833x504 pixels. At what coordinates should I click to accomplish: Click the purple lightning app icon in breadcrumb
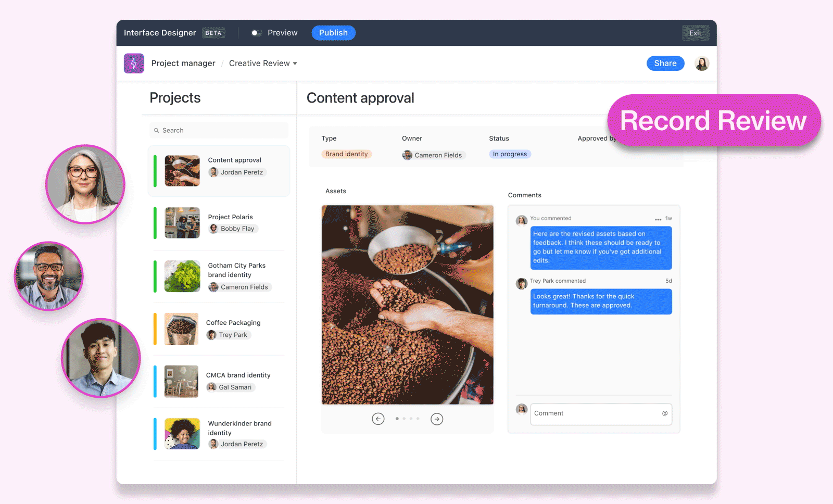tap(134, 63)
